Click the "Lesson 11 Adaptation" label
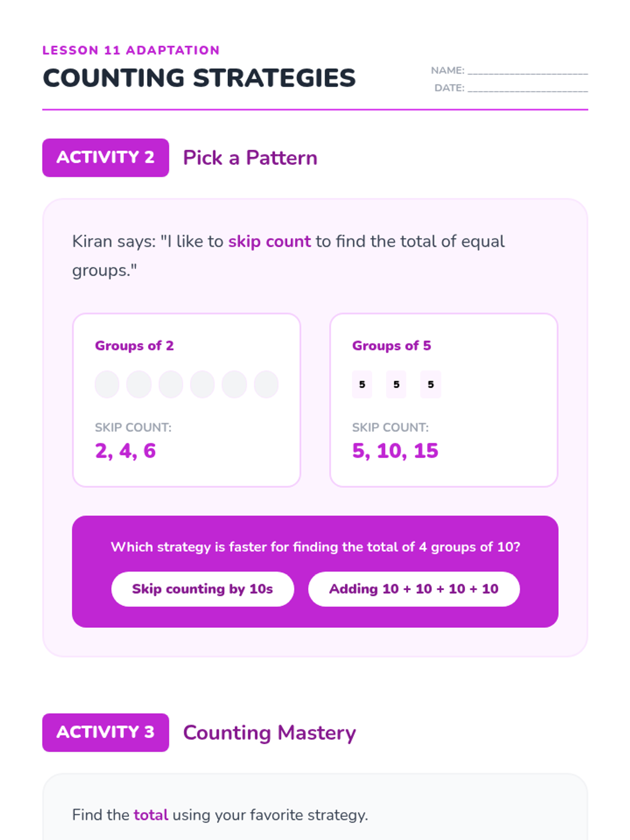The height and width of the screenshot is (840, 630). 131,50
